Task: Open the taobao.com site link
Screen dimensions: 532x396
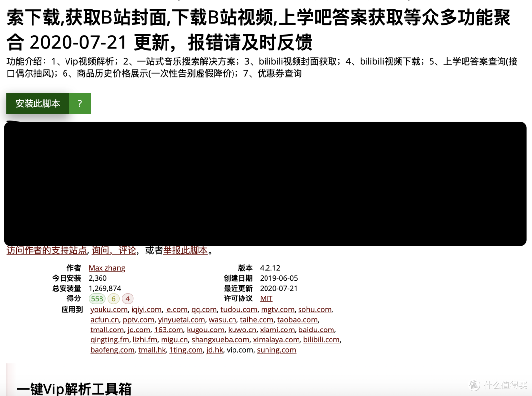Action: (298, 320)
